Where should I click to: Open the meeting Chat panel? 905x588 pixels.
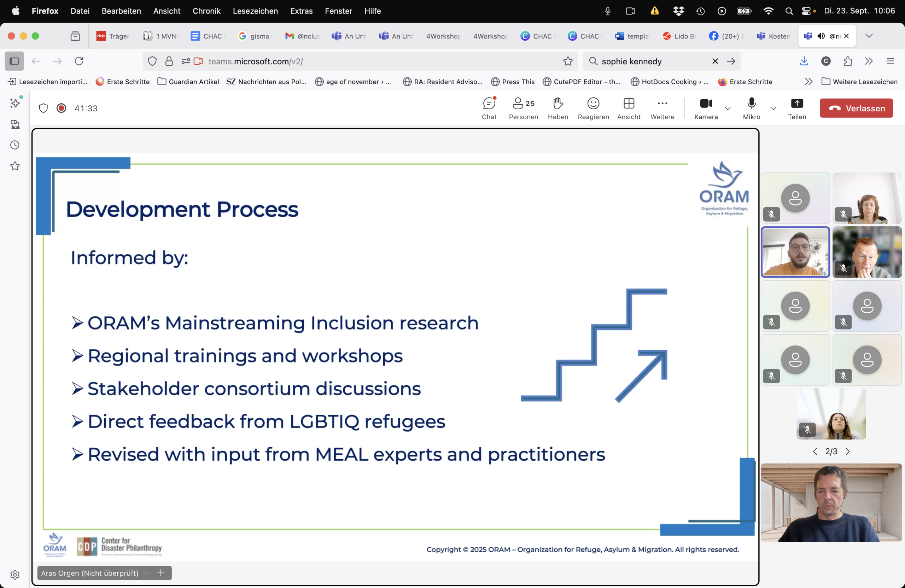pos(489,109)
